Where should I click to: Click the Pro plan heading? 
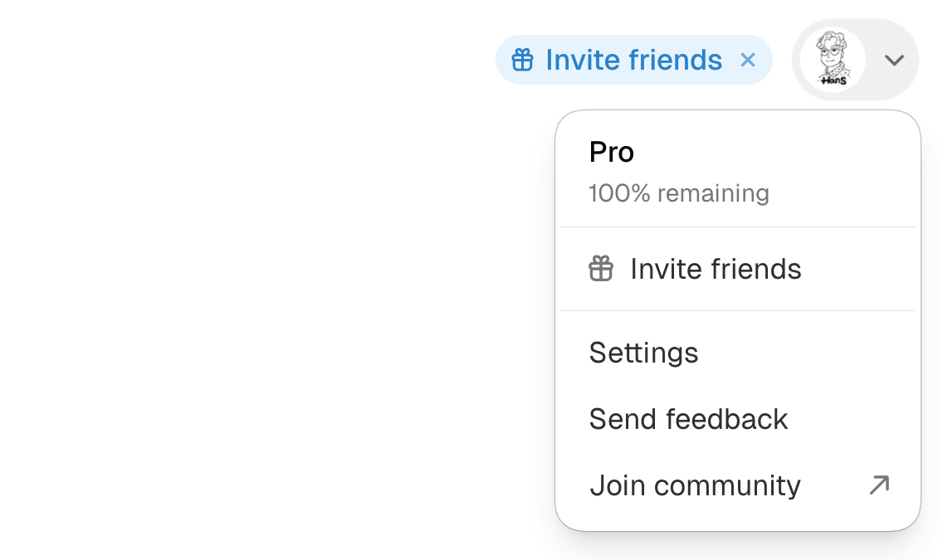point(612,152)
